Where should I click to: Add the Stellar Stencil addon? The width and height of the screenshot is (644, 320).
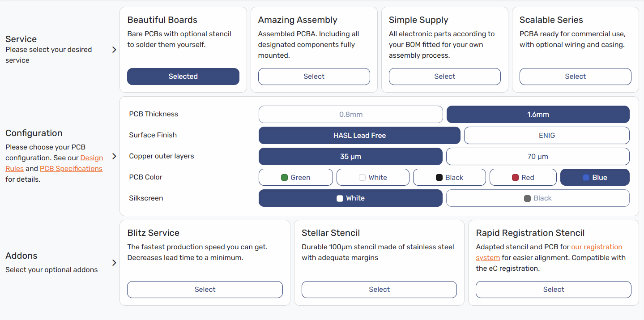(379, 290)
